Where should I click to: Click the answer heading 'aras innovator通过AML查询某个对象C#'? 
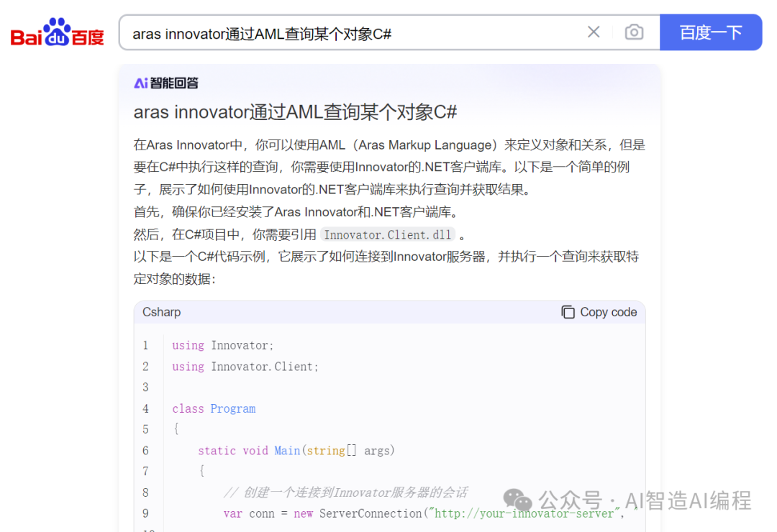[x=295, y=112]
